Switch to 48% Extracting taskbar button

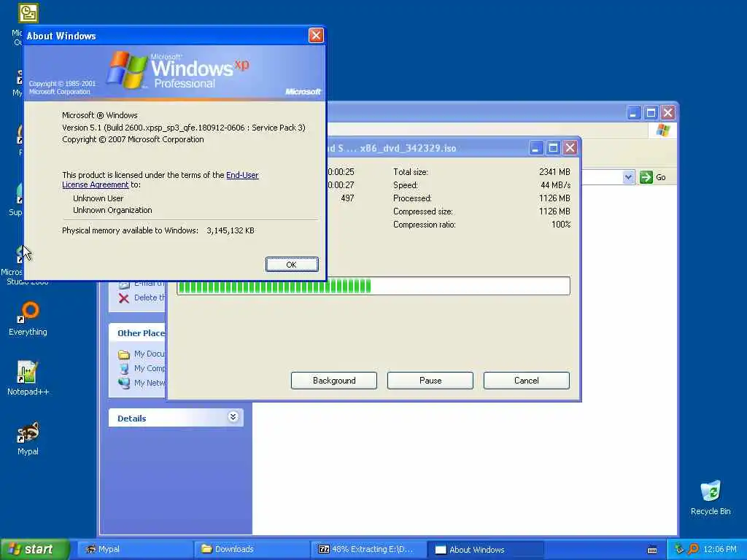coord(368,549)
